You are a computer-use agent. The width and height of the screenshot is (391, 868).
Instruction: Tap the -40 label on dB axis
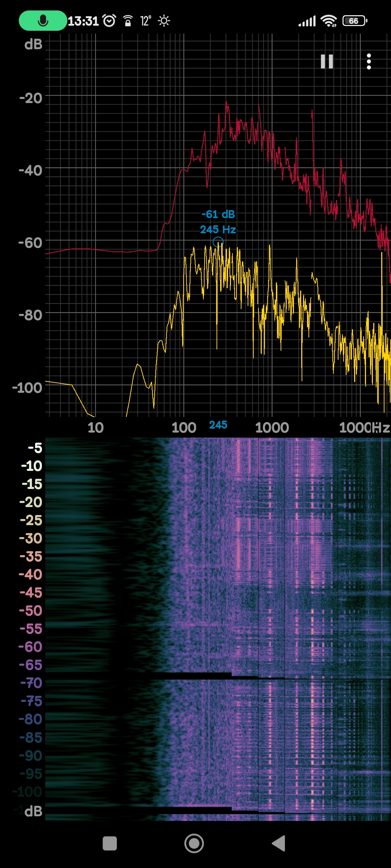coord(31,170)
